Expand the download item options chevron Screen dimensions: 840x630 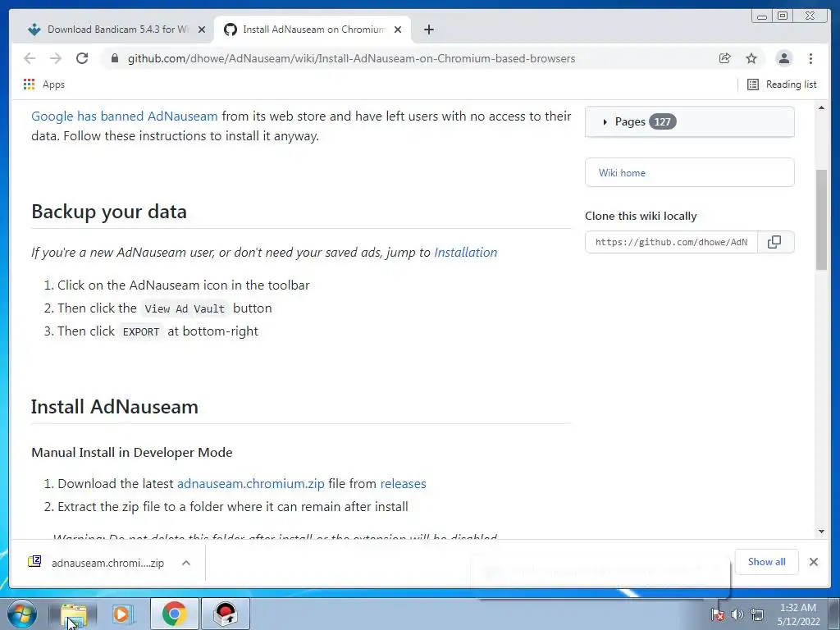coord(186,563)
